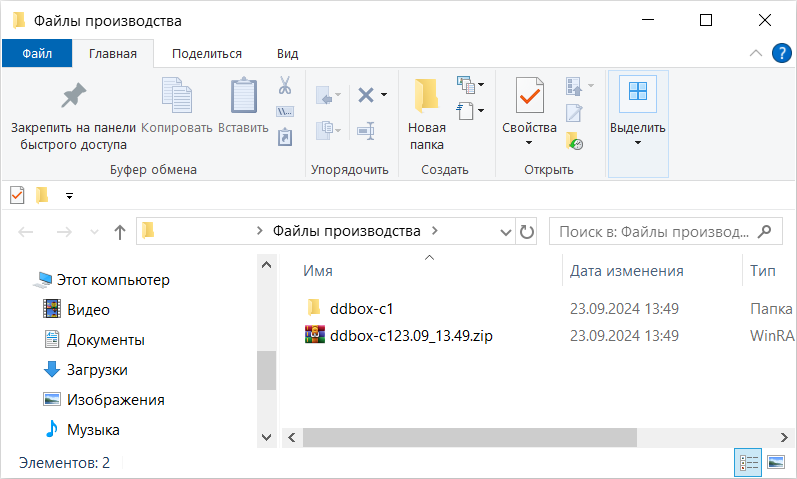Sort by Дата изменения column header
The image size is (797, 479).
click(626, 271)
